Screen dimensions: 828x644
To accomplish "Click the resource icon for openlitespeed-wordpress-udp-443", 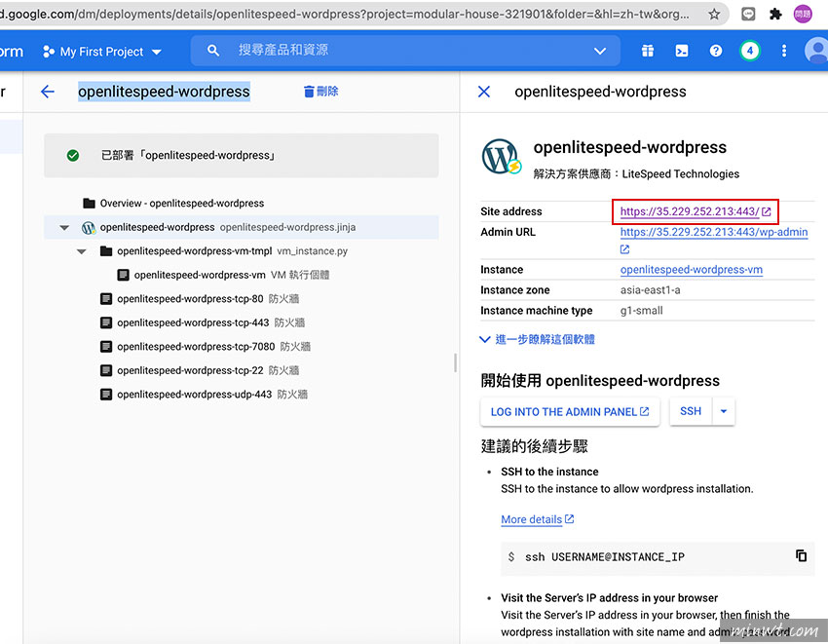I will [106, 395].
